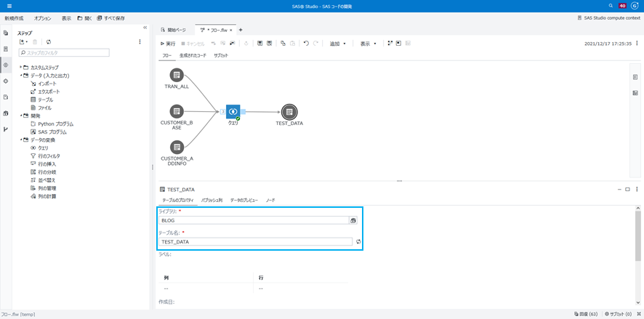644x319 pixels.
Task: Refresh the Steps panel list
Action: coord(49,42)
